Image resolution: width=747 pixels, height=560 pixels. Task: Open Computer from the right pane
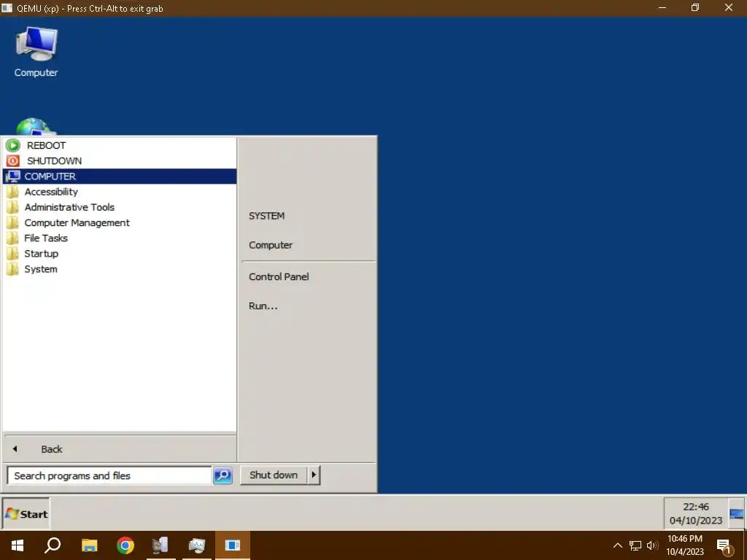(271, 245)
